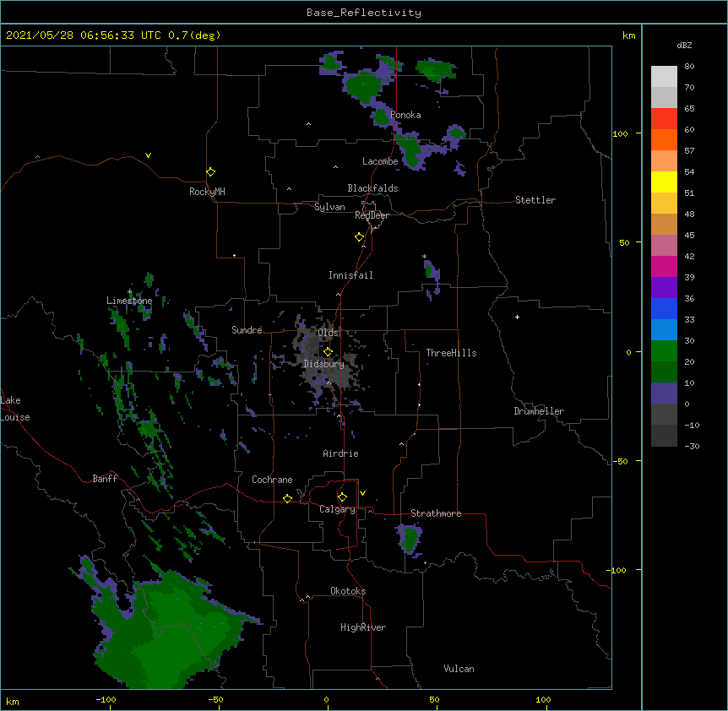
Task: Click the green echo cell south of Strathmore
Action: tap(410, 539)
